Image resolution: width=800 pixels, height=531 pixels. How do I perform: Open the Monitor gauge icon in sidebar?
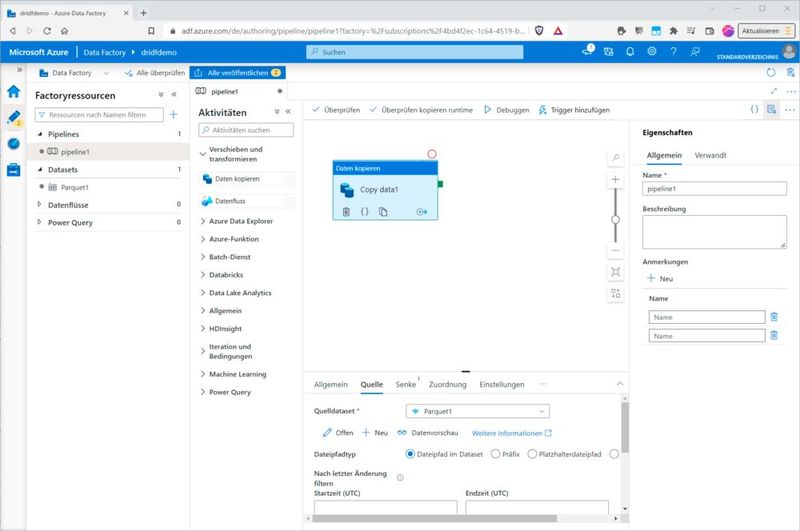[x=14, y=144]
